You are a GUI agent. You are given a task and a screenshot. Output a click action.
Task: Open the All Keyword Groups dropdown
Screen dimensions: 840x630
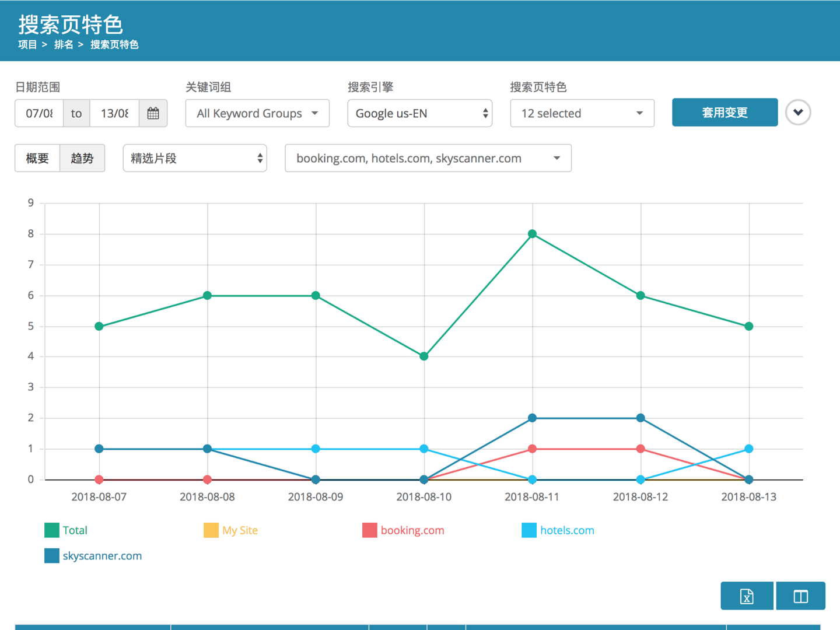pyautogui.click(x=257, y=113)
